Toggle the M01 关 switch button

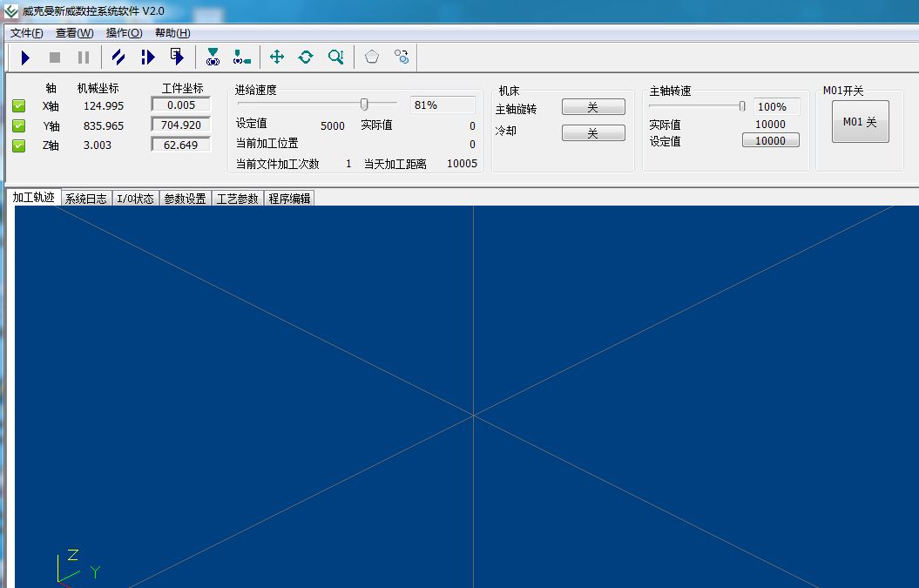(x=861, y=122)
